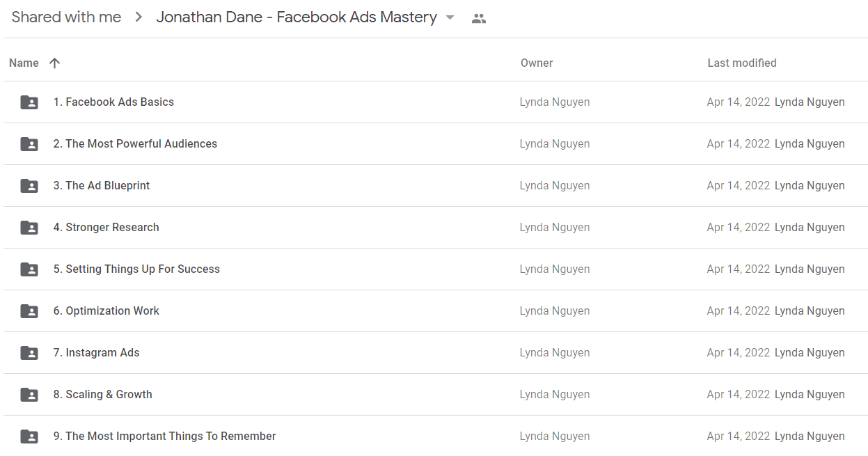Click owner Lynda Nguyen in Most Powerful Audiences row
The height and width of the screenshot is (456, 868).
coord(555,143)
